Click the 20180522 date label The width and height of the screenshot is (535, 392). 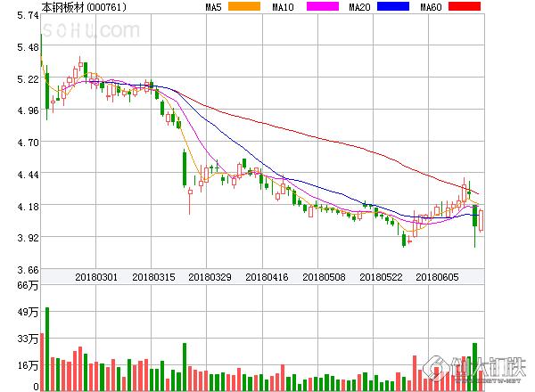[381, 277]
